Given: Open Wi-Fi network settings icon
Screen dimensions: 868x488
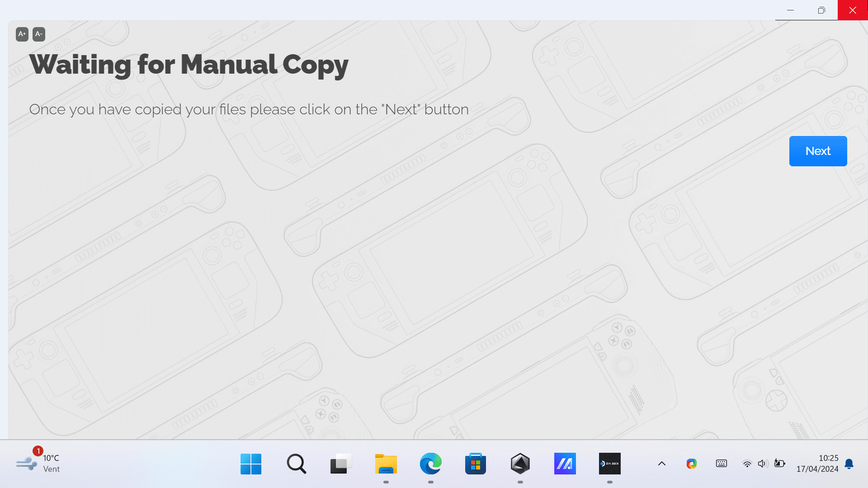Looking at the screenshot, I should click(x=747, y=464).
